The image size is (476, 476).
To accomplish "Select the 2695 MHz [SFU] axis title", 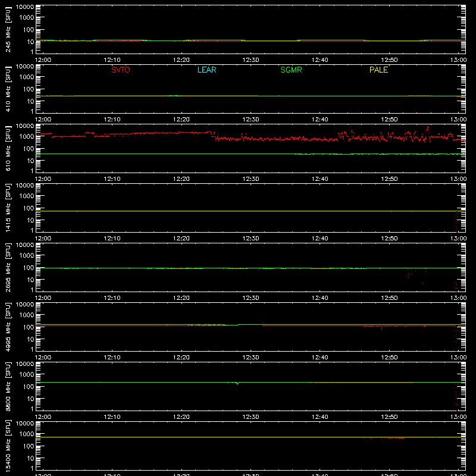I will click(8, 267).
